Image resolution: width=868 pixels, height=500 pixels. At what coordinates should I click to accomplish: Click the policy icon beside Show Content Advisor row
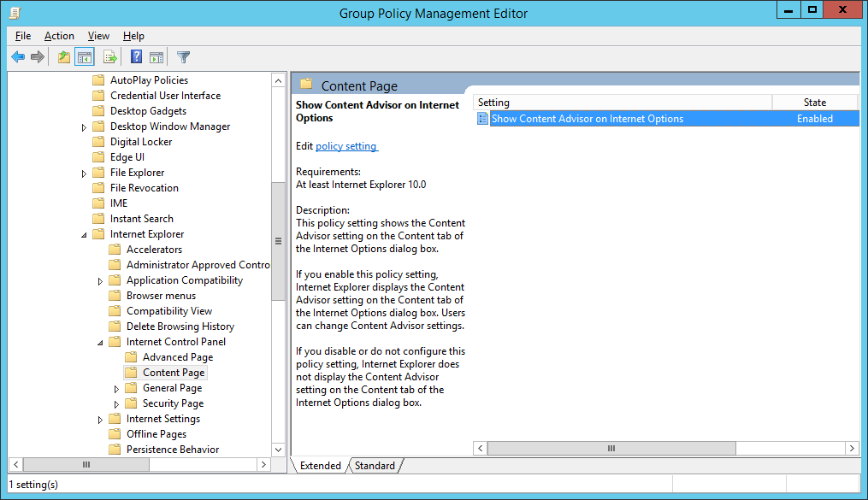point(482,118)
